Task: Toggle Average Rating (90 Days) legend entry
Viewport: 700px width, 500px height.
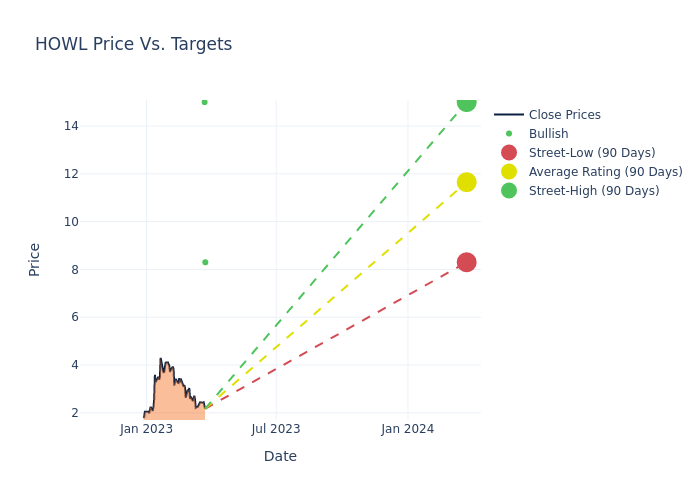Action: [605, 172]
